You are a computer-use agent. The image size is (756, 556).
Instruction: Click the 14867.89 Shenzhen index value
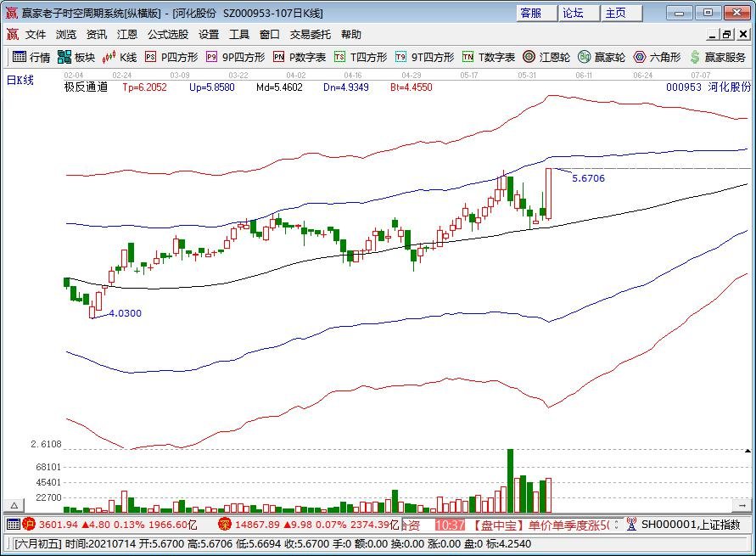tap(257, 525)
